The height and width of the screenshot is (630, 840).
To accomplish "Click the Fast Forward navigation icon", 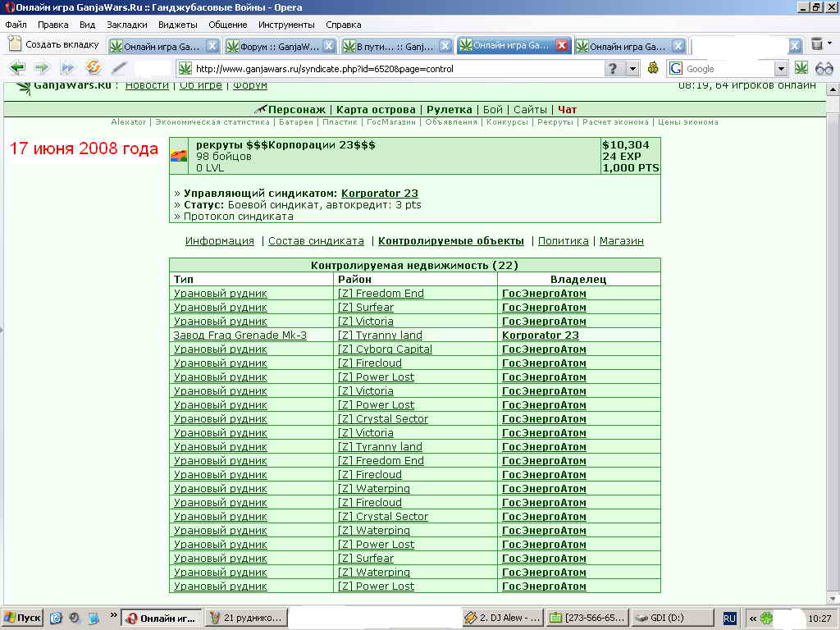I will pyautogui.click(x=68, y=68).
